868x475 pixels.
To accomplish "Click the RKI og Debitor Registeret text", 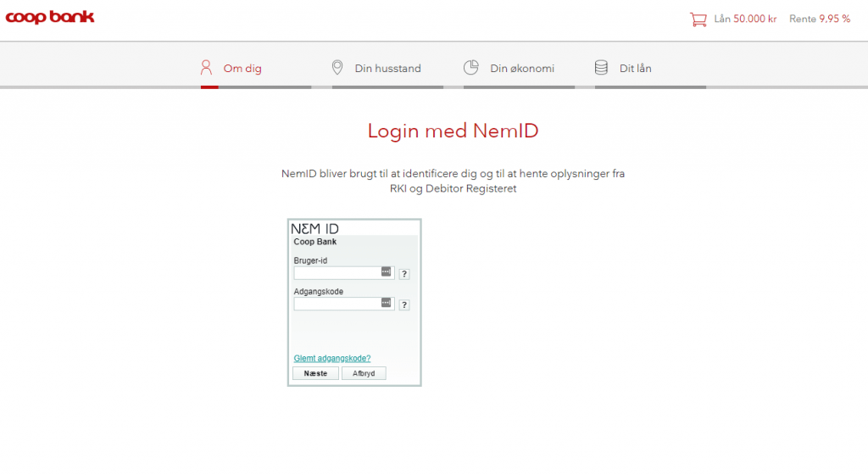I will click(453, 189).
